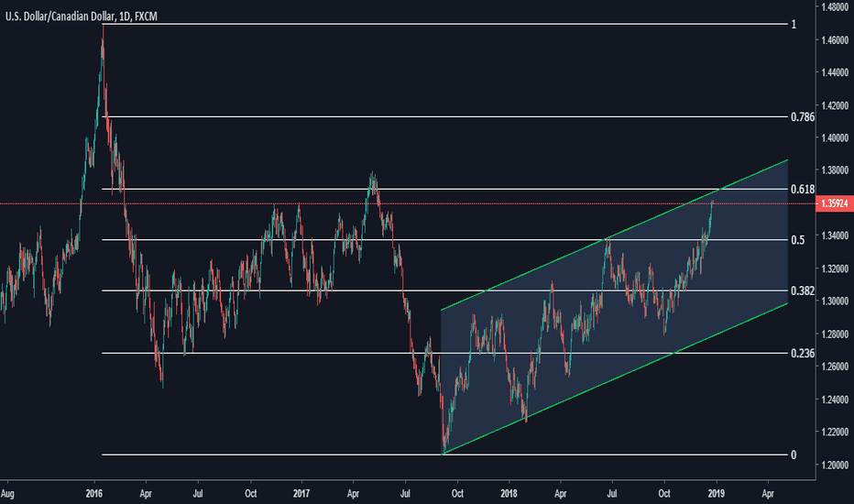This screenshot has width=854, height=504.
Task: Click the 1.24000 price axis value
Action: point(835,400)
